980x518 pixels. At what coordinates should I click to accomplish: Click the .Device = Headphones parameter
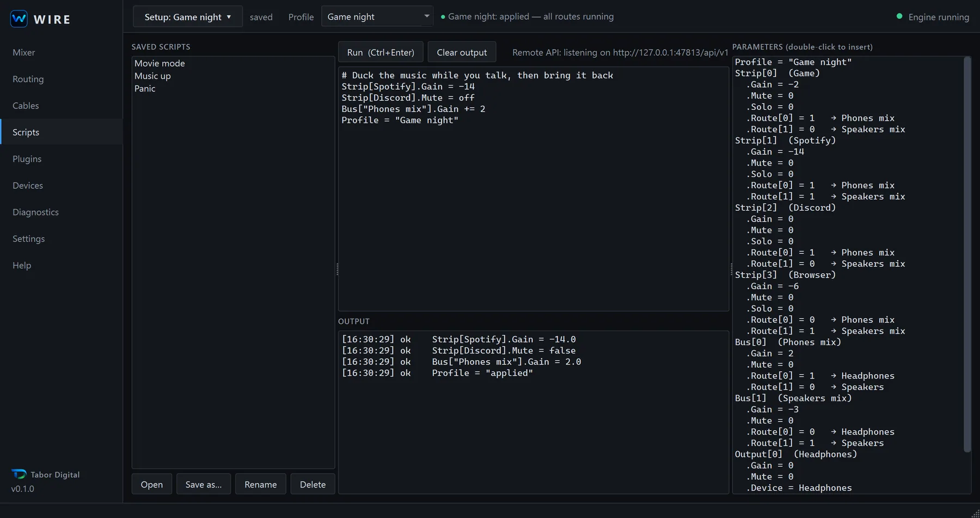click(x=848, y=488)
